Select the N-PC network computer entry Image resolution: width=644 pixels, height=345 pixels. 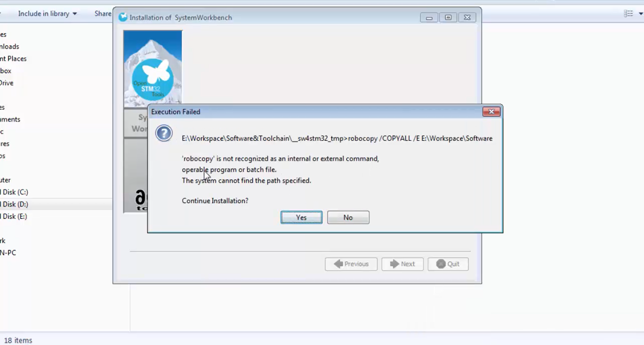point(8,253)
